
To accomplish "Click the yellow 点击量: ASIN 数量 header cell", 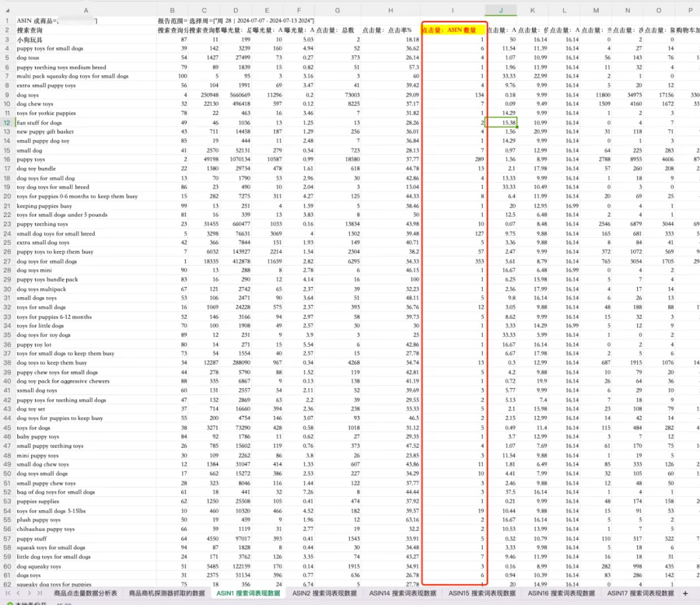I will (x=453, y=30).
